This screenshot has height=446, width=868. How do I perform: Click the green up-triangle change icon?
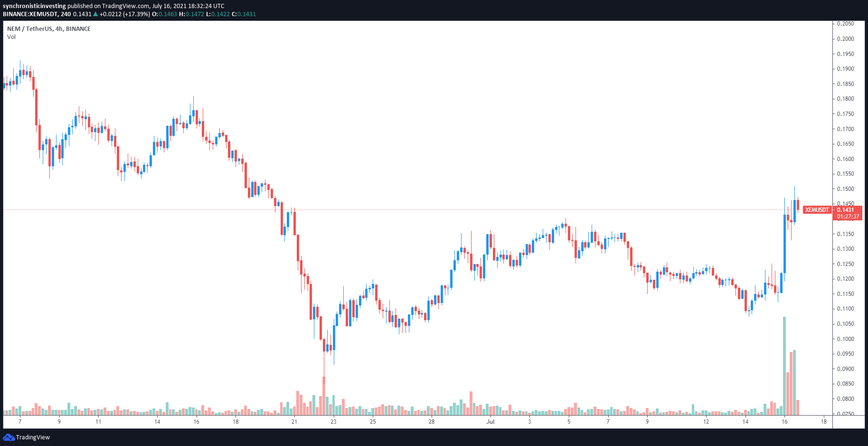tap(95, 14)
